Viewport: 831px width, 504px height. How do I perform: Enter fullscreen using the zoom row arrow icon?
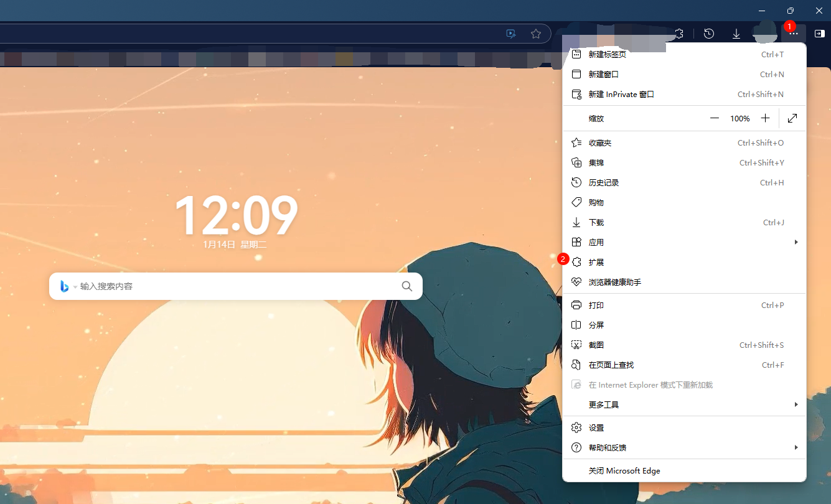pyautogui.click(x=792, y=118)
